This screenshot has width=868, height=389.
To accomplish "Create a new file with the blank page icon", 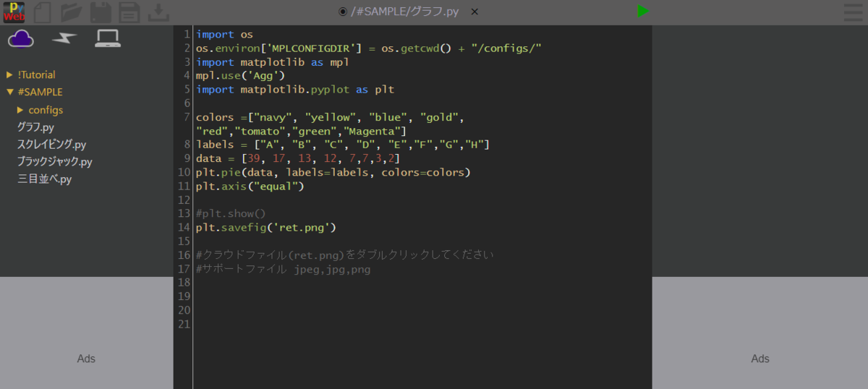I will coord(43,12).
